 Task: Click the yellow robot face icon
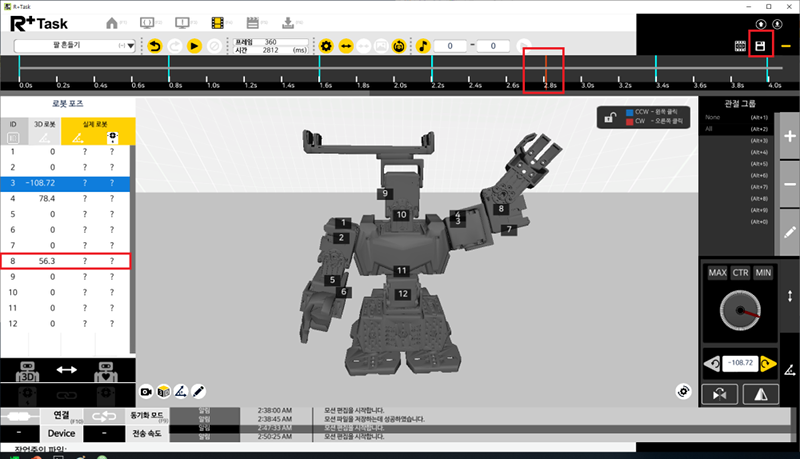click(399, 46)
